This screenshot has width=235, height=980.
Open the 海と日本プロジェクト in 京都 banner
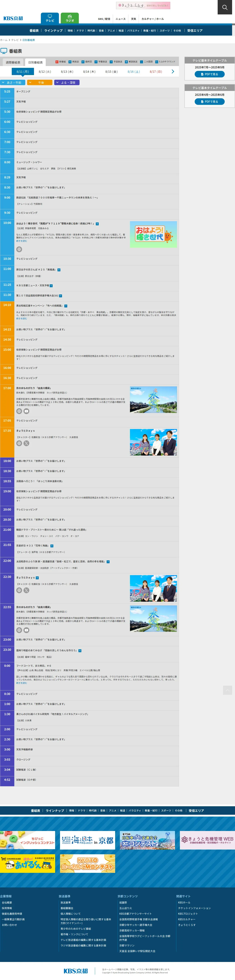pos(87,840)
